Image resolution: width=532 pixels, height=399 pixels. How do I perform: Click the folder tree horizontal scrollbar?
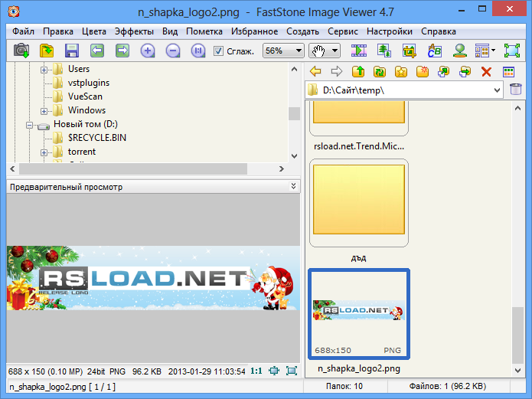[x=133, y=168]
